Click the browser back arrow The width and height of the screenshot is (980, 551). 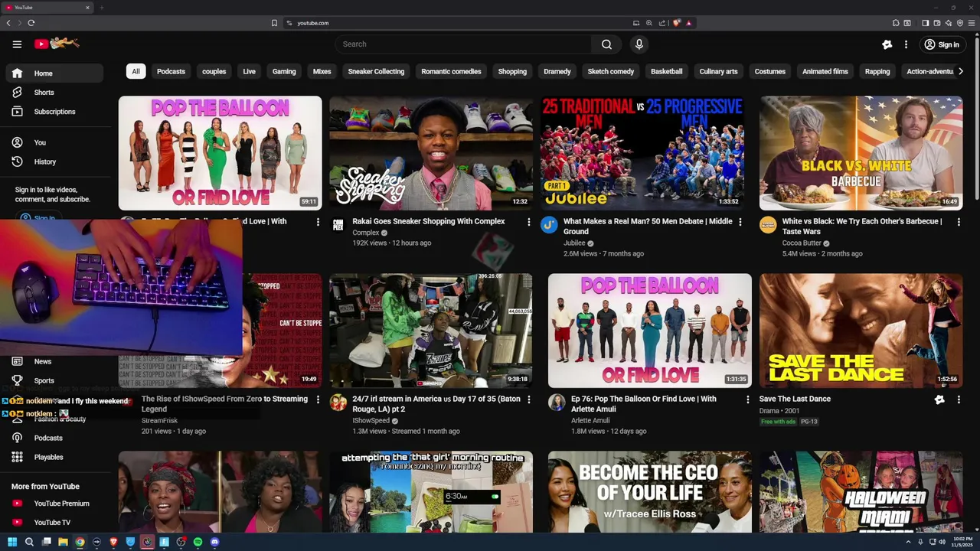(x=8, y=23)
